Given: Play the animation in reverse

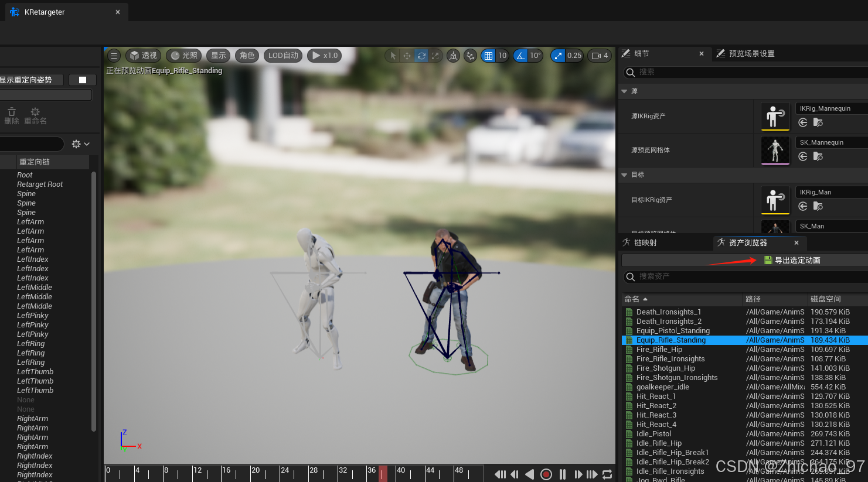Looking at the screenshot, I should point(530,474).
